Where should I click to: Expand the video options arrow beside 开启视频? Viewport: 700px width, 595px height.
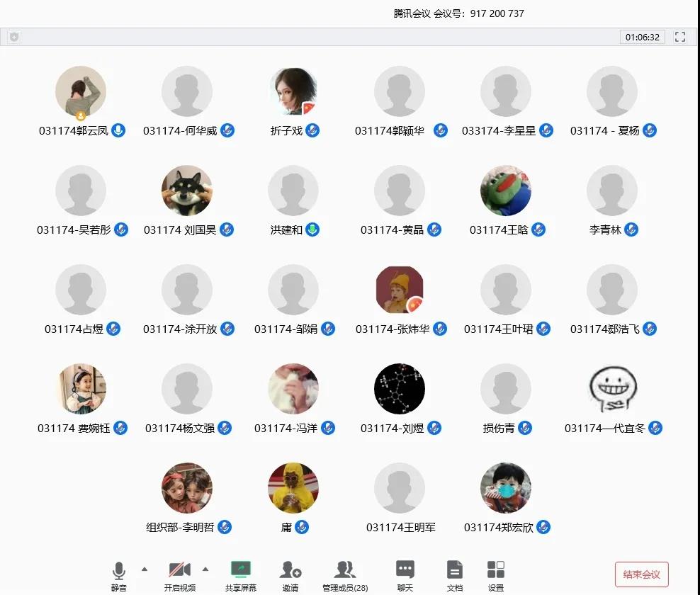click(x=205, y=569)
